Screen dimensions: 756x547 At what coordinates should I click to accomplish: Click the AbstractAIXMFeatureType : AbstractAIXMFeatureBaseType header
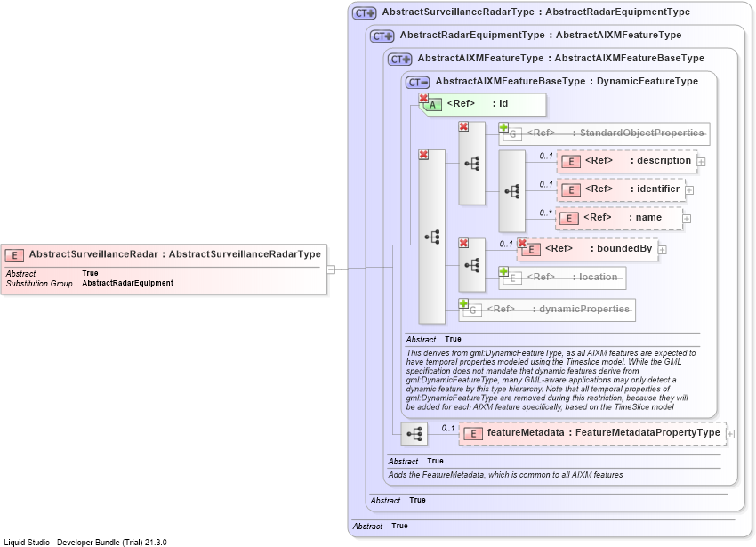pos(560,59)
